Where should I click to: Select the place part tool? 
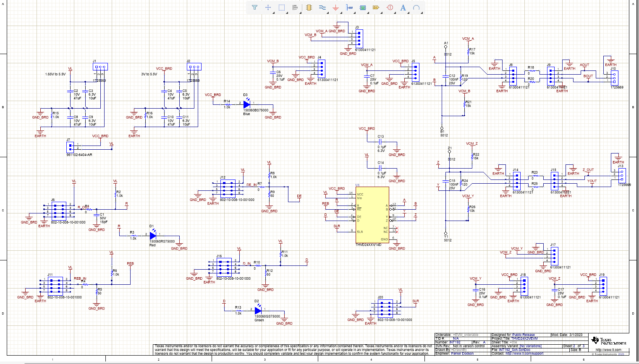click(x=309, y=7)
